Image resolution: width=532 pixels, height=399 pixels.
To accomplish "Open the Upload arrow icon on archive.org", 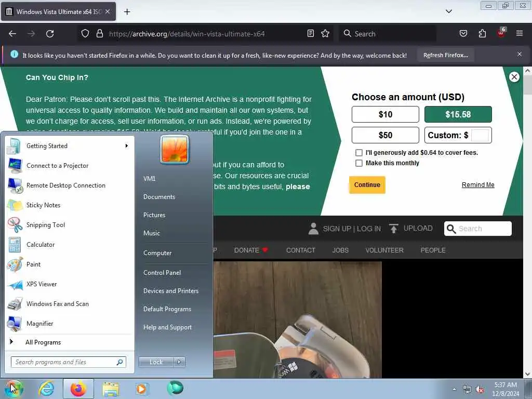I will [x=394, y=229].
